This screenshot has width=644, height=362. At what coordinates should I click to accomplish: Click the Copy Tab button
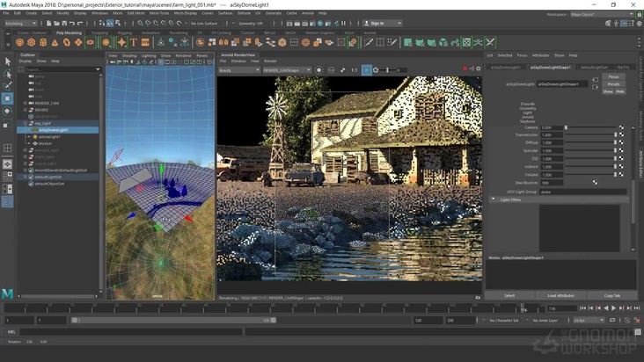tap(612, 295)
